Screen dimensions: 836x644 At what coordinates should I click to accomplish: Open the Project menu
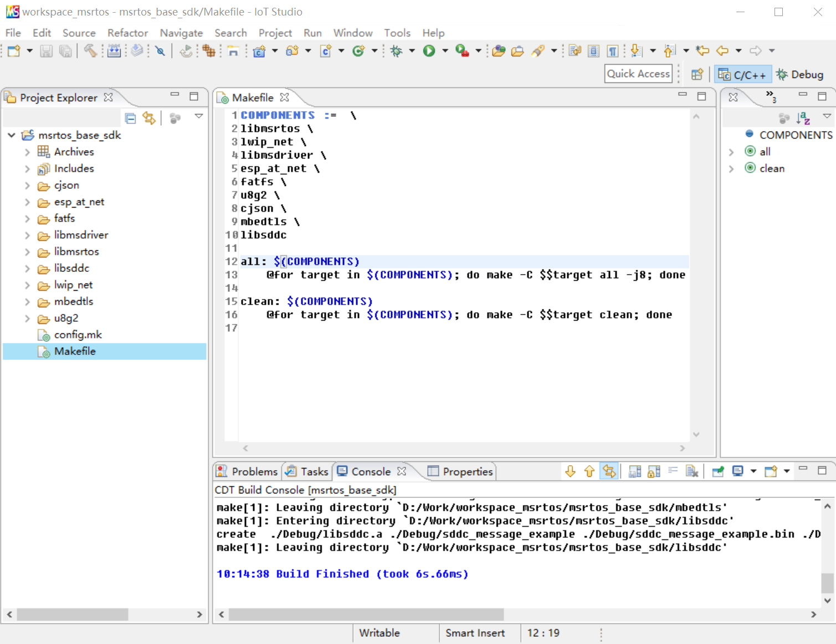275,33
